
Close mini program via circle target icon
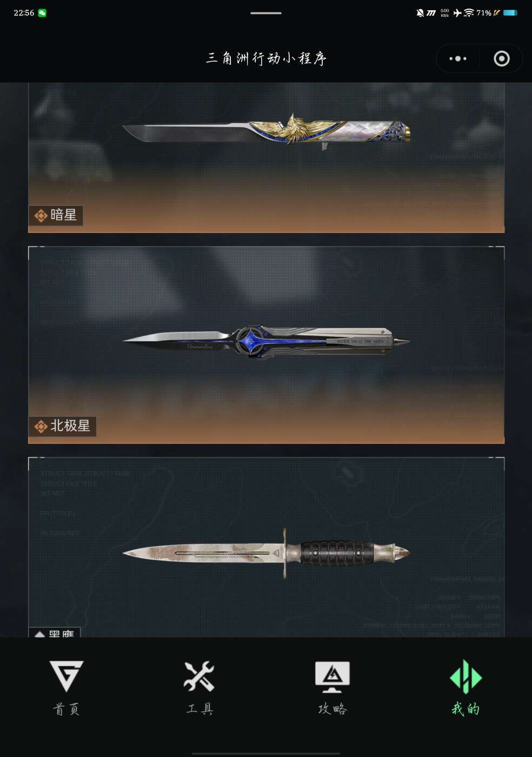[502, 58]
